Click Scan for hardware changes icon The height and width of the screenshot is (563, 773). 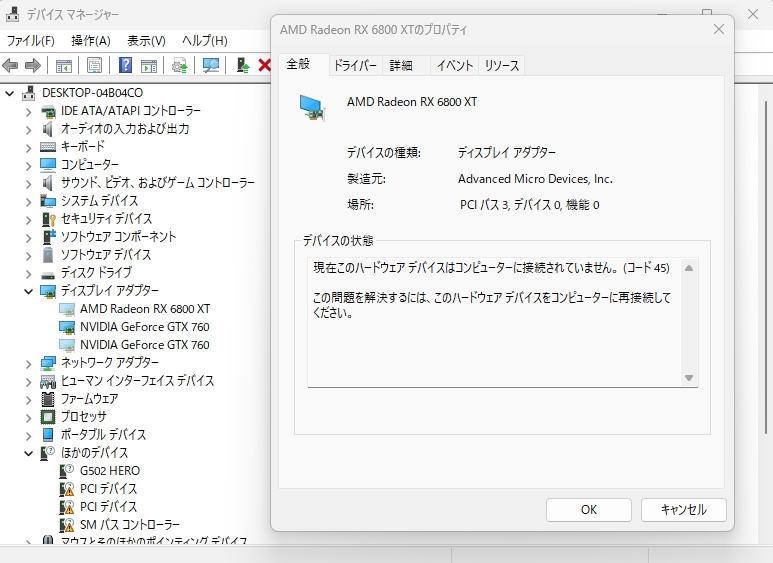tap(211, 65)
